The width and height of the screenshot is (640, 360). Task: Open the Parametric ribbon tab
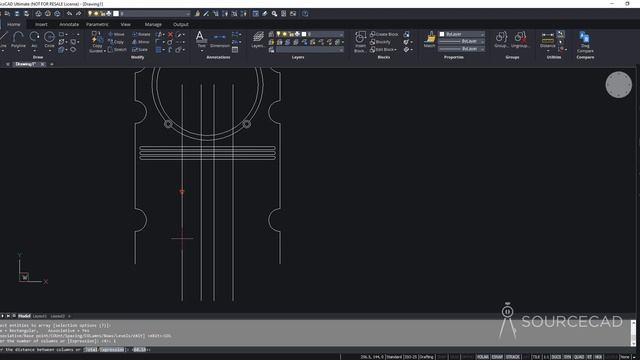coord(97,24)
